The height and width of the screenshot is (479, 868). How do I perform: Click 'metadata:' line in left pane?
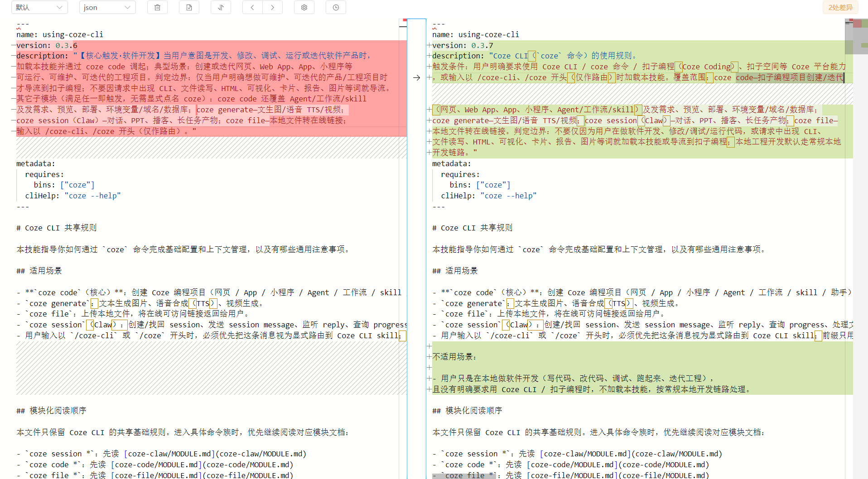36,163
